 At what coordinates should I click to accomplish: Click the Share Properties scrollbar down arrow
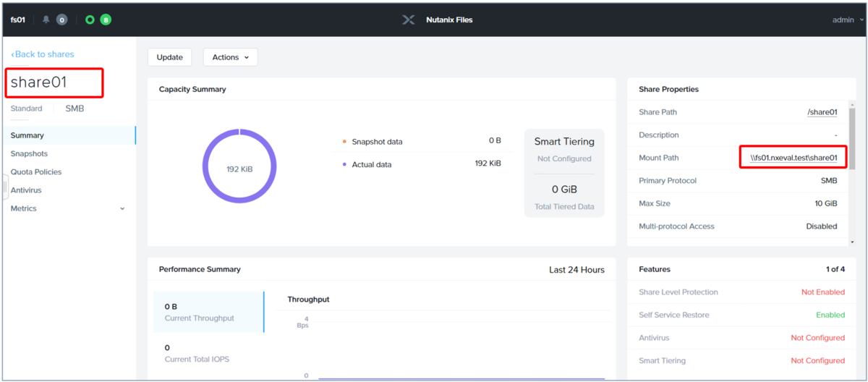pyautogui.click(x=852, y=242)
